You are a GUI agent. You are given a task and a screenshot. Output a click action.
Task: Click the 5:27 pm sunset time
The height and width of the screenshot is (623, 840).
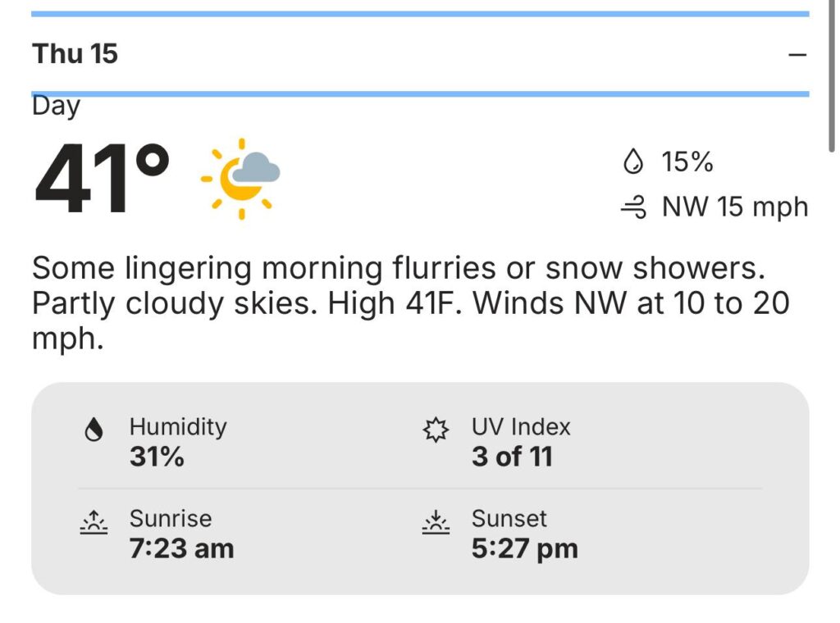click(x=524, y=548)
